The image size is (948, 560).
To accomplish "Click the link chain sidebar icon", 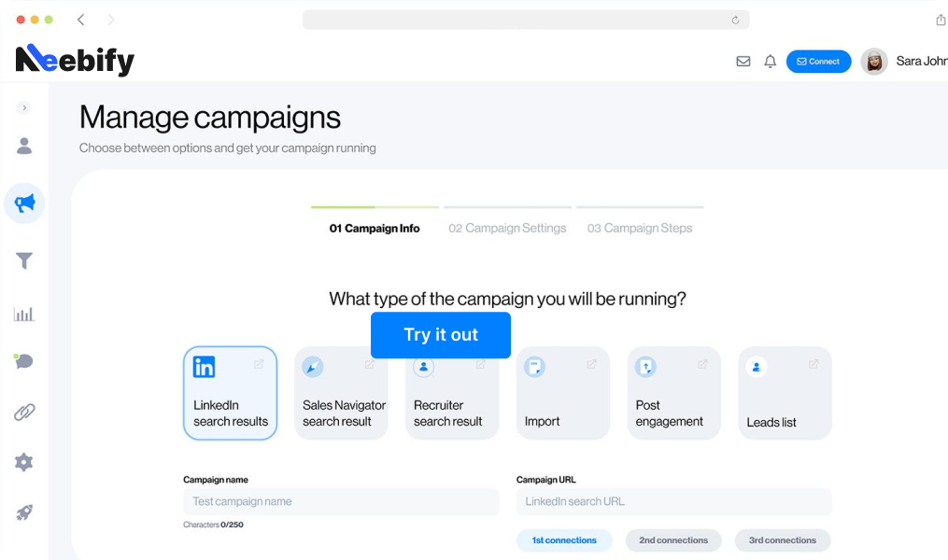I will pos(24,412).
